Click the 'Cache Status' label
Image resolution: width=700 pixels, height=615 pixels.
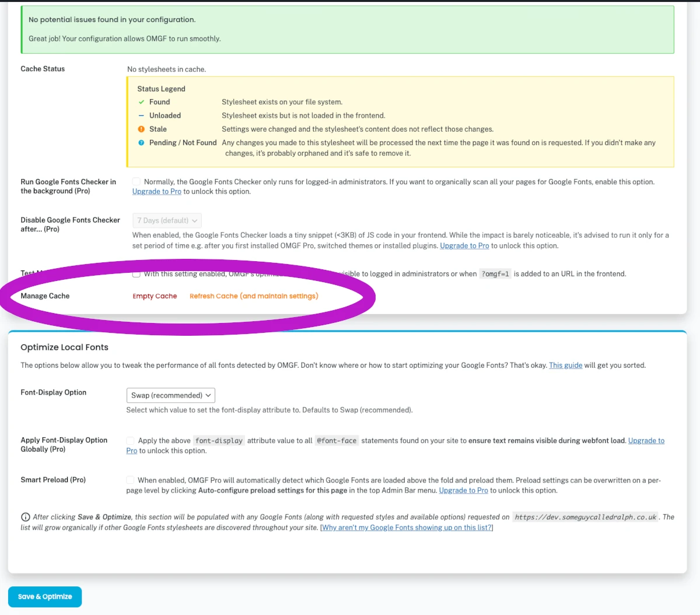click(x=43, y=69)
